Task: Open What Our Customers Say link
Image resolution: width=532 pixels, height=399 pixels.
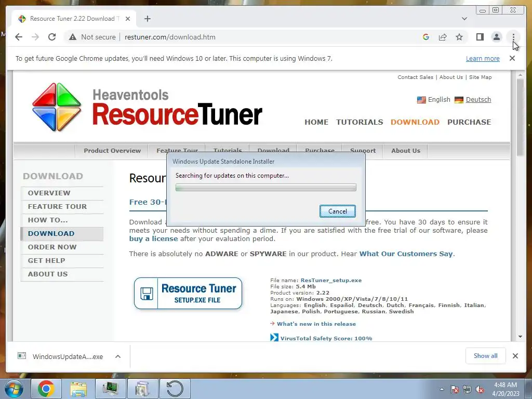Action: coord(406,254)
